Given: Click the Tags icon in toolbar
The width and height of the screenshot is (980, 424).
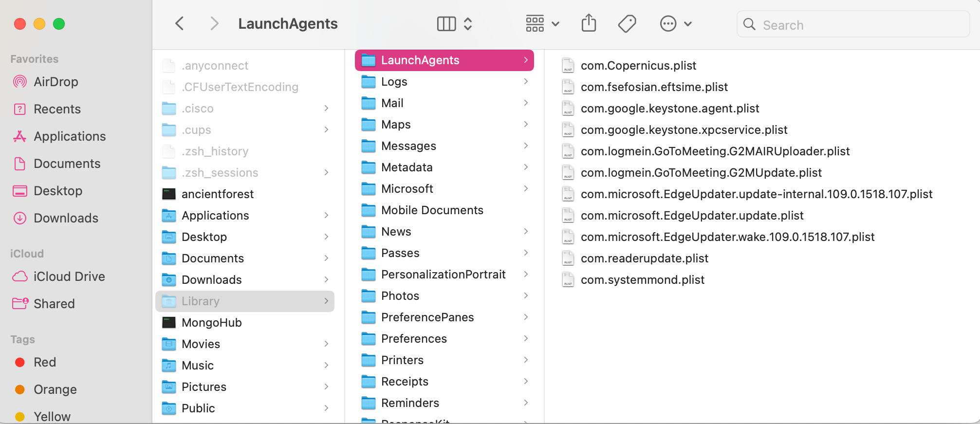Looking at the screenshot, I should [627, 23].
